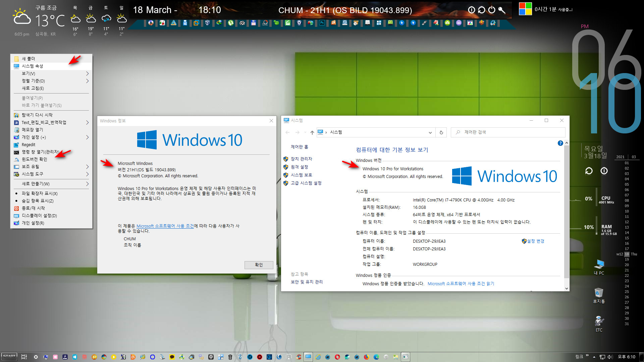This screenshot has width=644, height=362.
Task: Click the network icon in the system tray
Action: [x=602, y=357]
